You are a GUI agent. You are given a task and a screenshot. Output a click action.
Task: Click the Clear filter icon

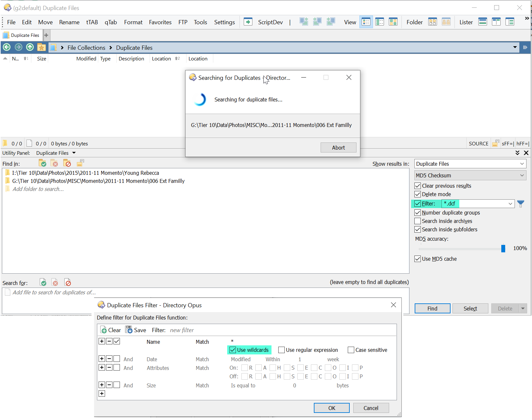click(103, 330)
